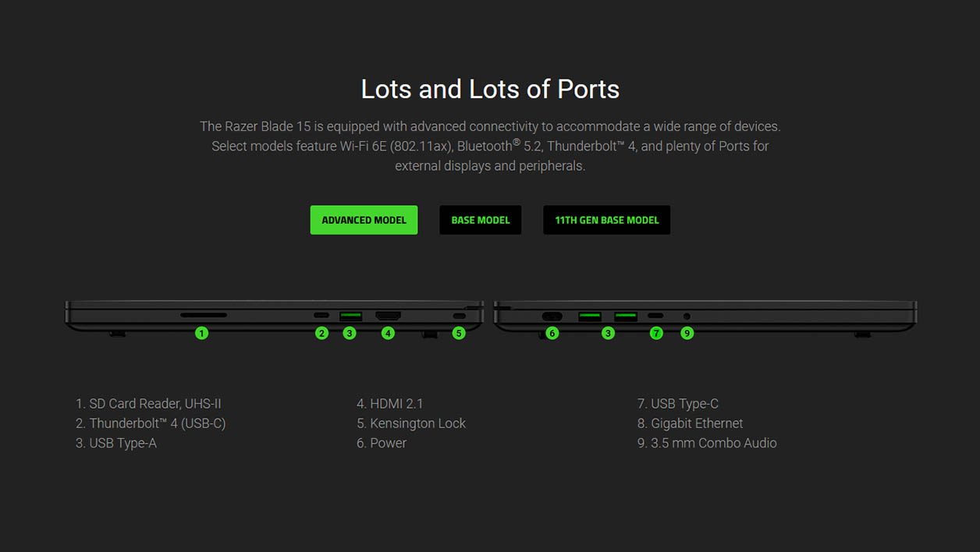The height and width of the screenshot is (552, 980).
Task: Click green marker 6 under power port
Action: [x=552, y=333]
